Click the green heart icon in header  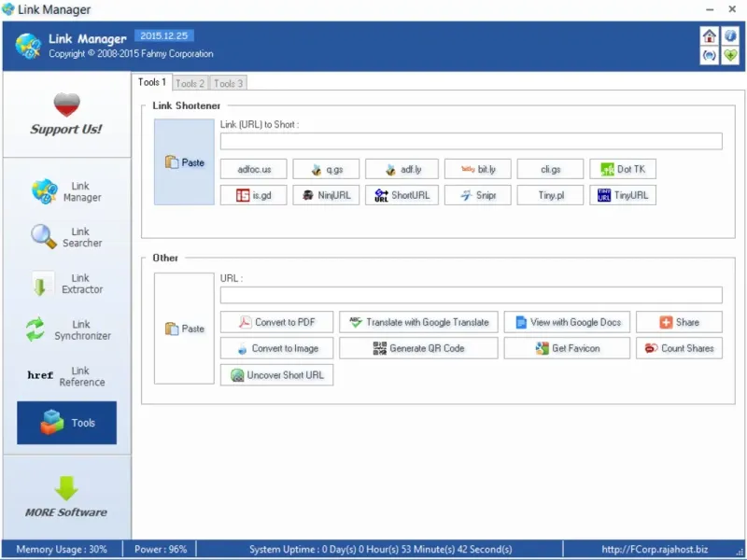point(730,55)
